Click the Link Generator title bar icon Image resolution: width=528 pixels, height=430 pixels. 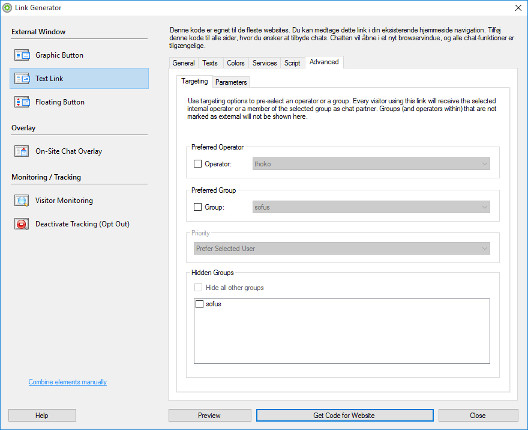pos(7,8)
